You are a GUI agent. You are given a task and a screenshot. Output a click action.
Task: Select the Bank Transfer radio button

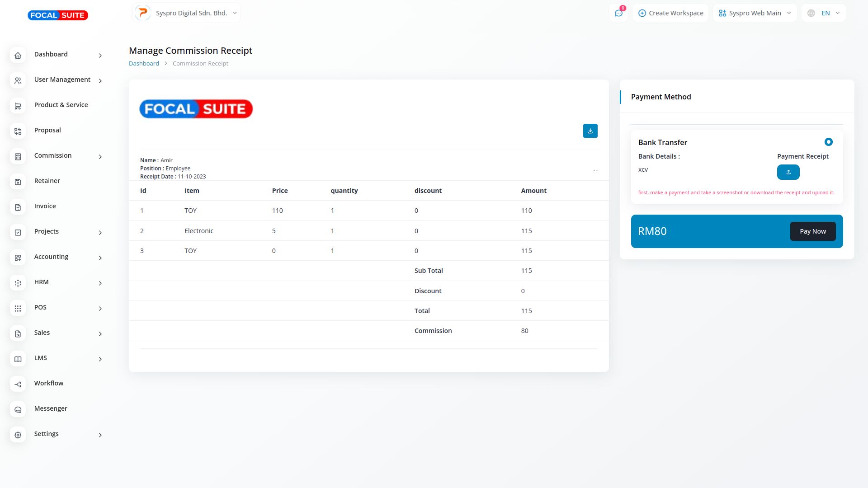(x=828, y=142)
